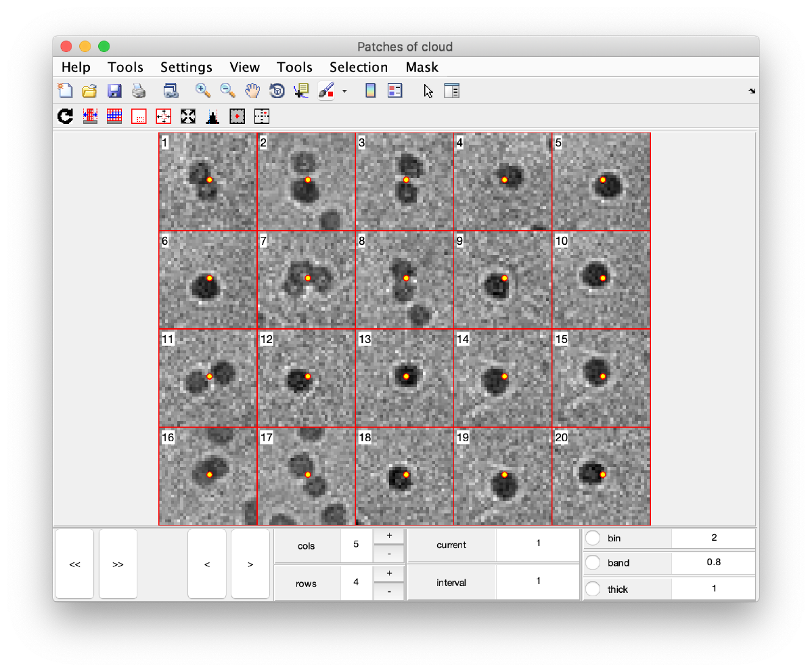Click the arrow pointer tool icon

428,90
